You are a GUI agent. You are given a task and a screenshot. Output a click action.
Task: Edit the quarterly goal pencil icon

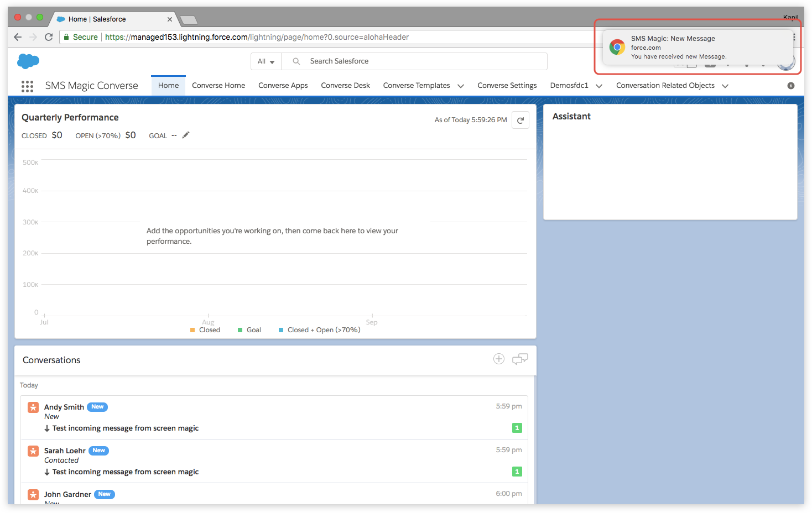(x=186, y=135)
